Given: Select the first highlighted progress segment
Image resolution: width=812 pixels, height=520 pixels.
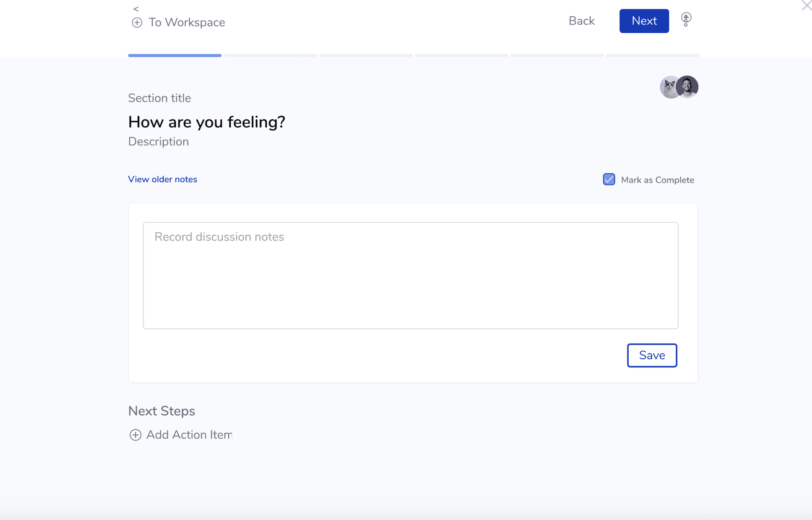Looking at the screenshot, I should tap(175, 55).
